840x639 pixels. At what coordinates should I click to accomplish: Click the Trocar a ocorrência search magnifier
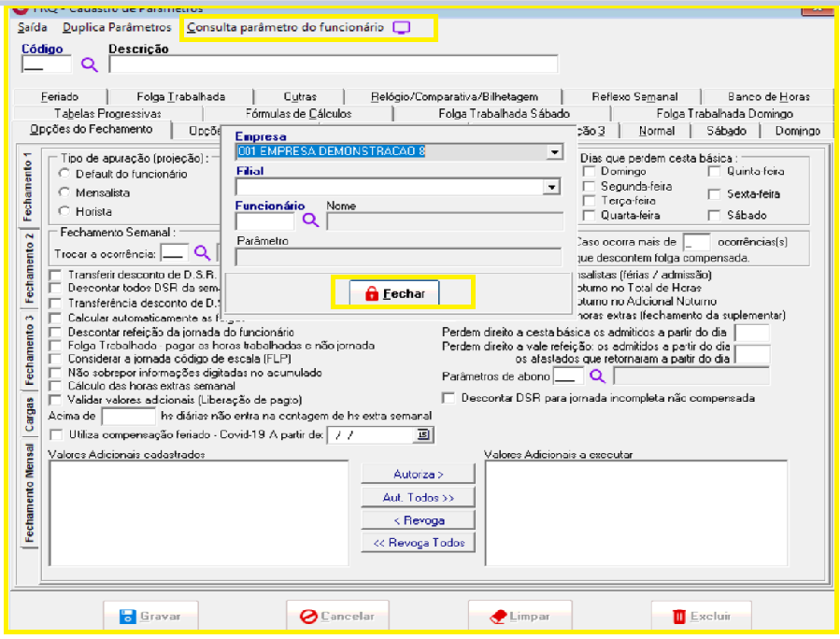202,253
